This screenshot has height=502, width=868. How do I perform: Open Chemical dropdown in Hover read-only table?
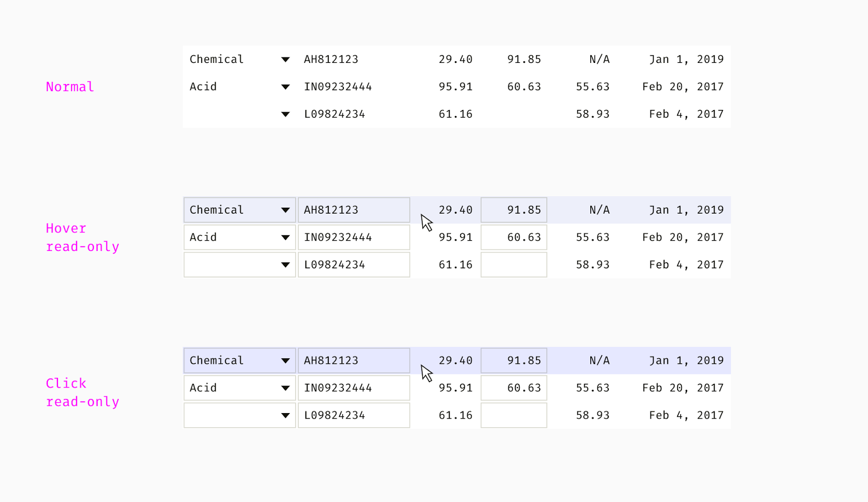(x=285, y=210)
